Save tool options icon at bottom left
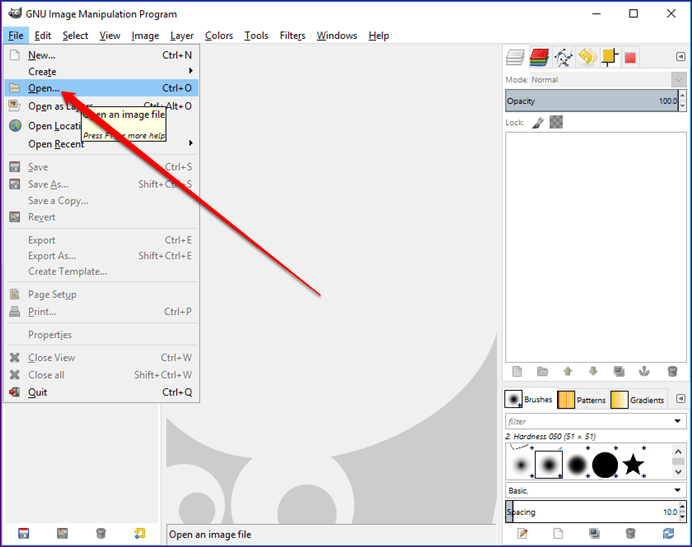This screenshot has width=692, height=547. [23, 533]
